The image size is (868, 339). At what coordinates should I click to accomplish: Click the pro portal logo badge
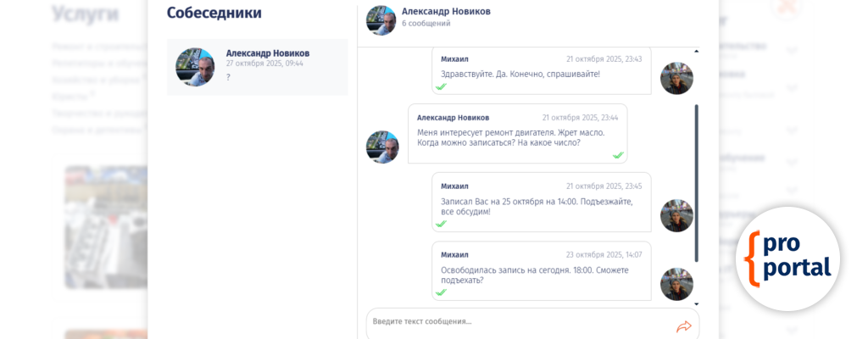tap(787, 258)
